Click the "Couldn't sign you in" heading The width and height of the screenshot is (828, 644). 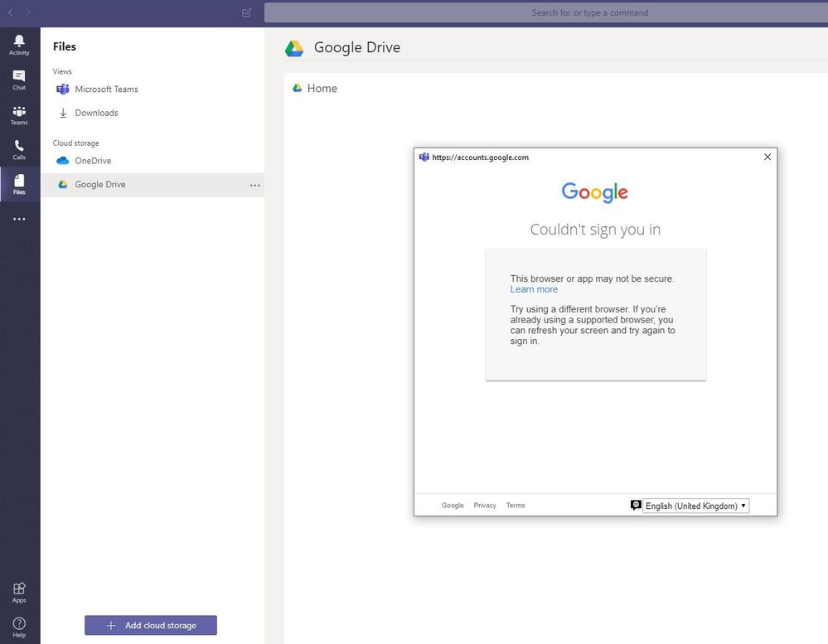pyautogui.click(x=595, y=229)
